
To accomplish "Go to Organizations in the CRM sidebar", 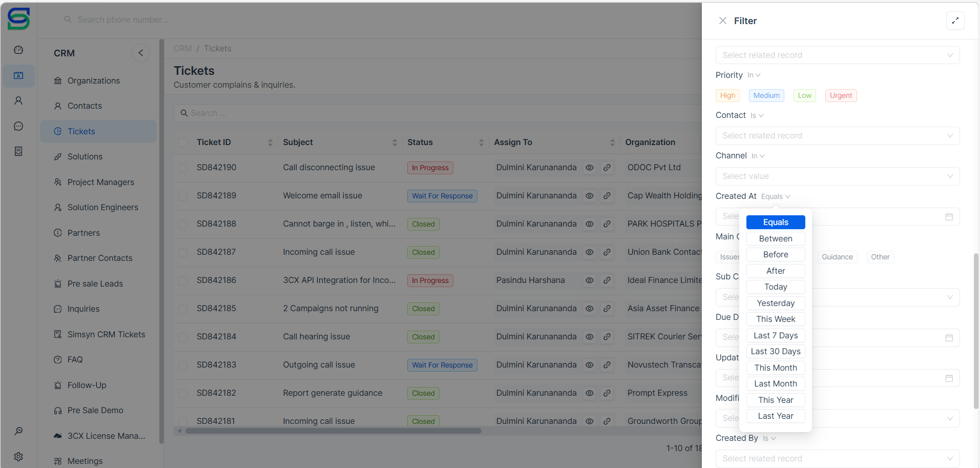I will [93, 80].
